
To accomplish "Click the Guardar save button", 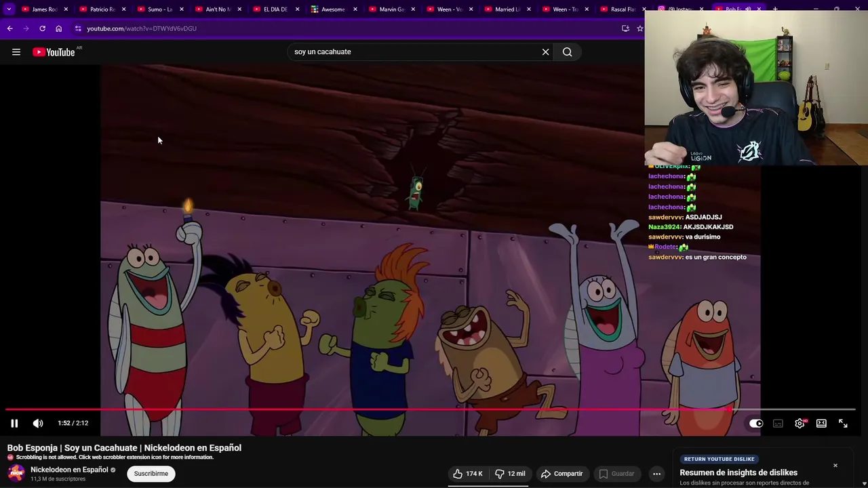I will coord(616,474).
